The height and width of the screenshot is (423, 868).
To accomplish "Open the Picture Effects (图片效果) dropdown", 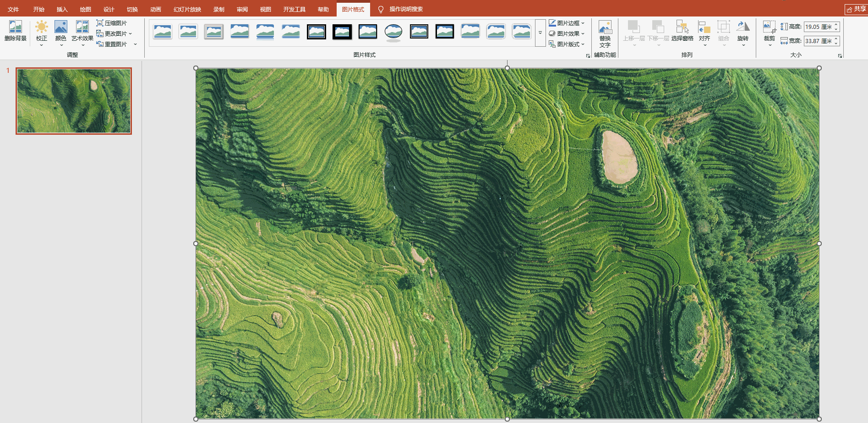I will tap(567, 33).
